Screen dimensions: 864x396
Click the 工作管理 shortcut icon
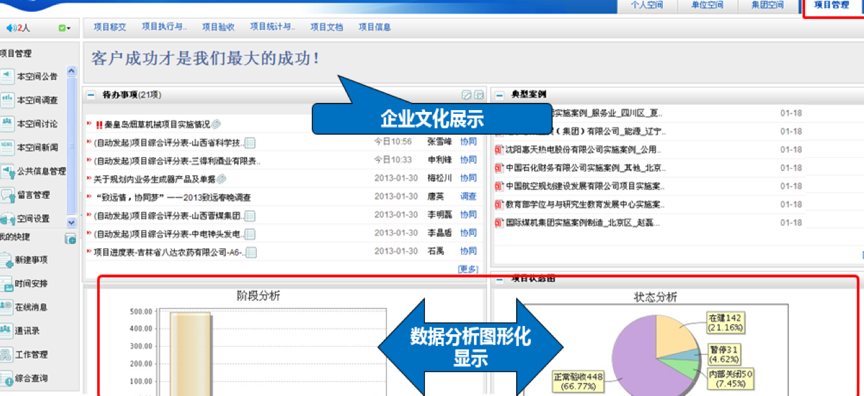(6, 355)
